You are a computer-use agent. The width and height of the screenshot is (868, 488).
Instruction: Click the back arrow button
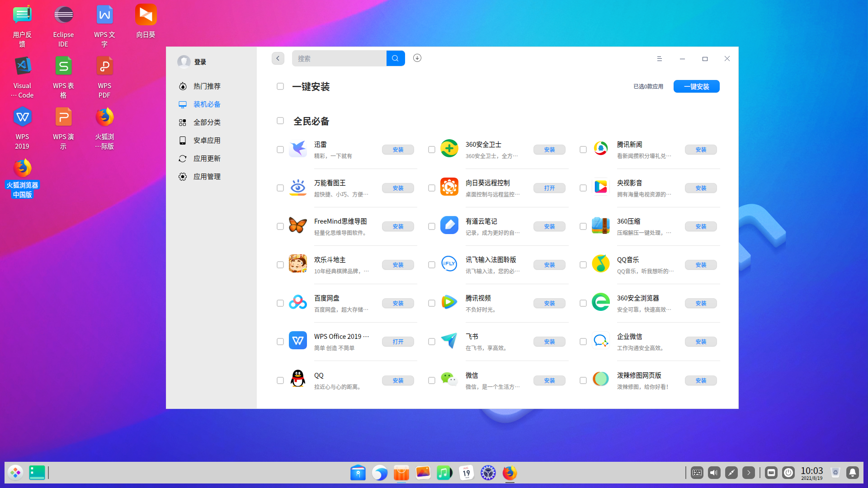click(278, 58)
